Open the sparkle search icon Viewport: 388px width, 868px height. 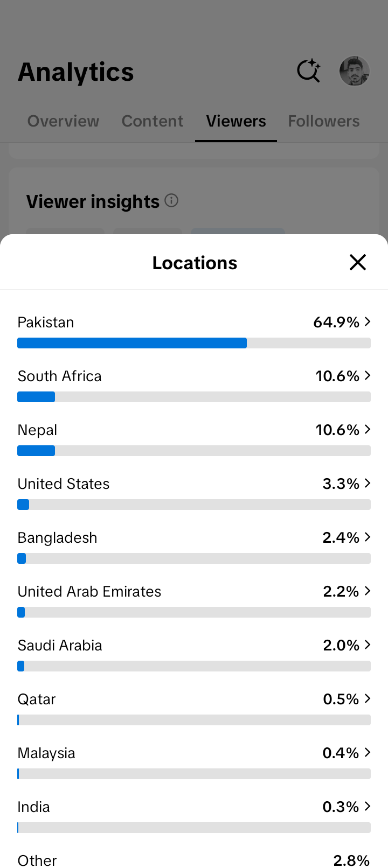309,71
